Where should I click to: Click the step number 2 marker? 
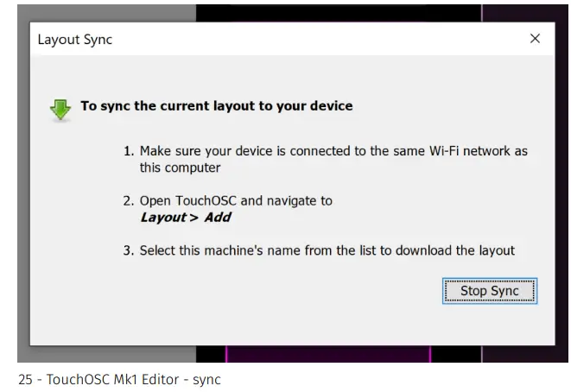[x=129, y=200]
